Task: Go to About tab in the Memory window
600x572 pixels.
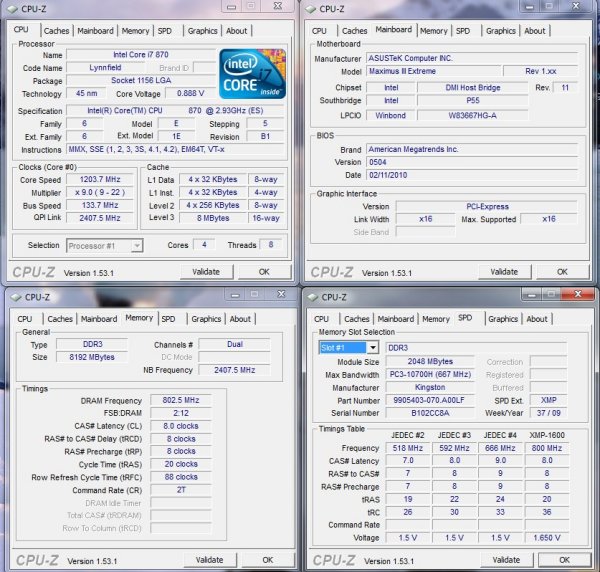Action: tap(240, 319)
